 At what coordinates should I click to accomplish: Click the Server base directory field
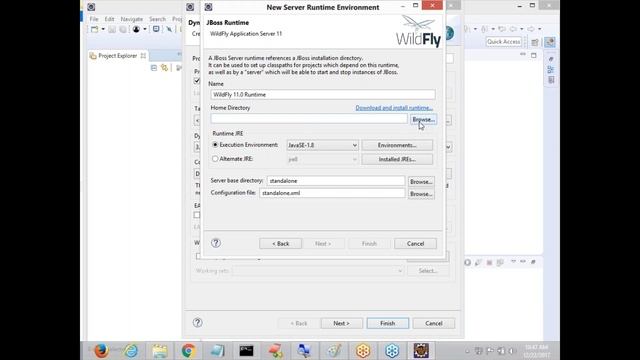pyautogui.click(x=336, y=181)
